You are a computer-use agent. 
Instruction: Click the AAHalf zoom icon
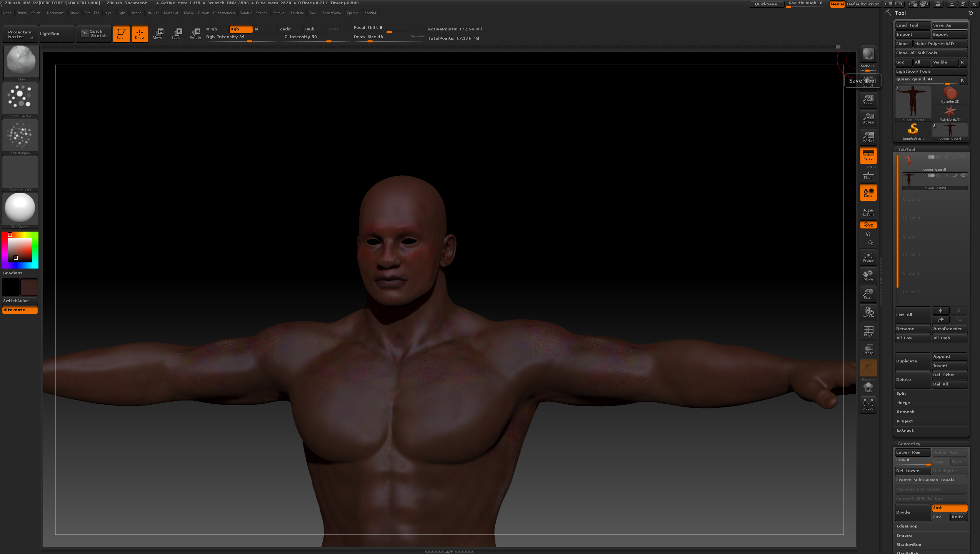(868, 137)
